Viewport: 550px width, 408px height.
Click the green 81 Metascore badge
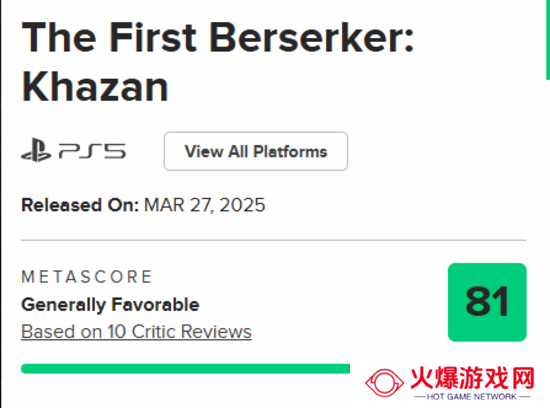click(487, 302)
